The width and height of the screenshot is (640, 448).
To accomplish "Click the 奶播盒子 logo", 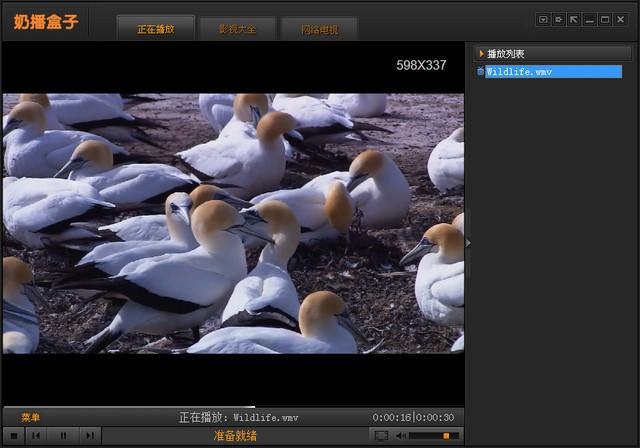I will pyautogui.click(x=45, y=20).
